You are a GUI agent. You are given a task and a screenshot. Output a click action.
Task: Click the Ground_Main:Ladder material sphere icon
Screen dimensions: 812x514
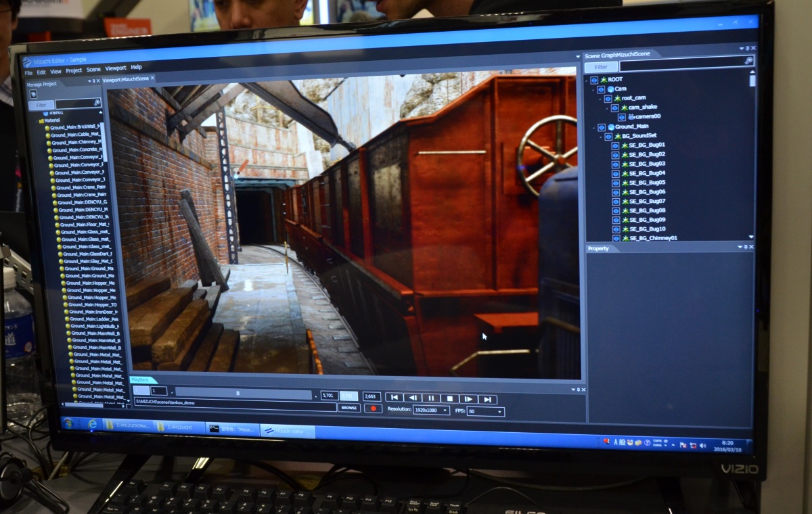pos(68,319)
